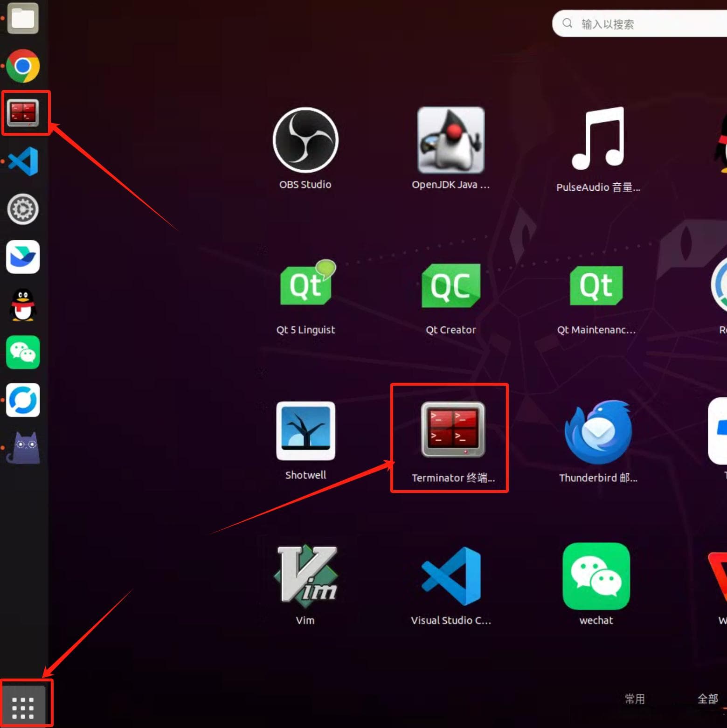This screenshot has width=727, height=728.
Task: Open PulseAudio volume control
Action: pyautogui.click(x=598, y=139)
